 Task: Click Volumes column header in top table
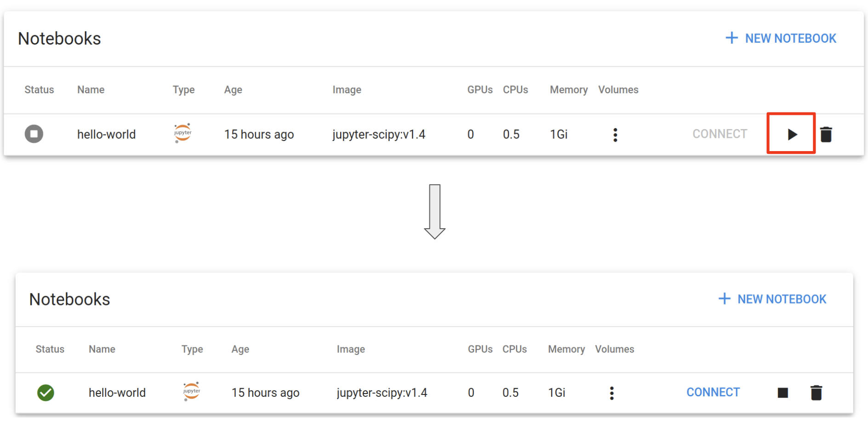[618, 90]
